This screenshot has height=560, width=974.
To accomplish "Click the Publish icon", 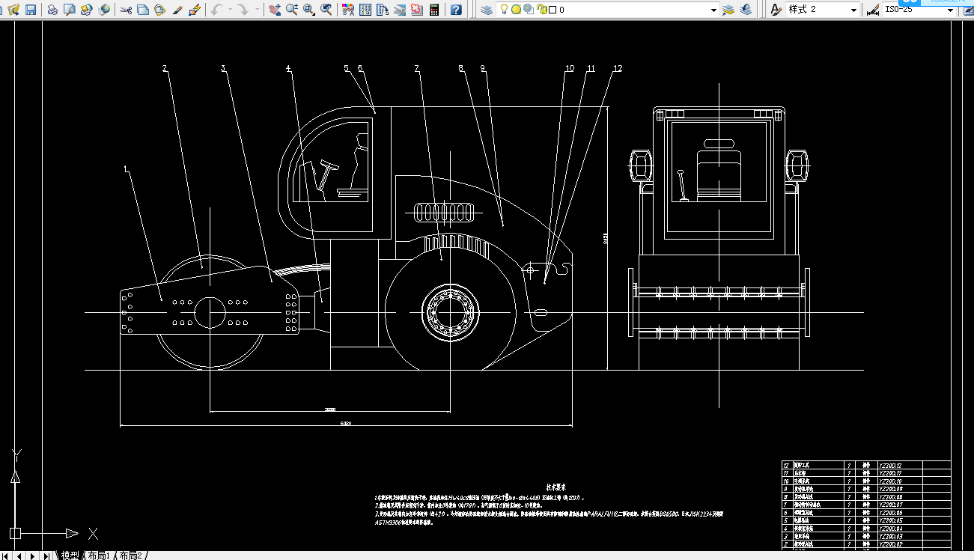I will pos(87,10).
